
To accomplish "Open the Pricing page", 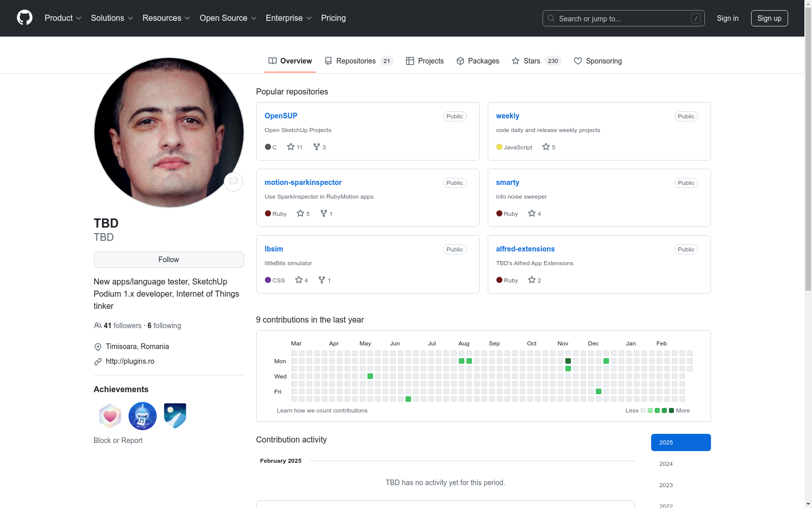I will 333,18.
